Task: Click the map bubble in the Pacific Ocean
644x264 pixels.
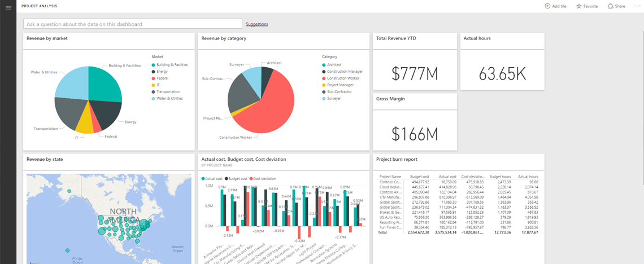Action: pyautogui.click(x=67, y=250)
